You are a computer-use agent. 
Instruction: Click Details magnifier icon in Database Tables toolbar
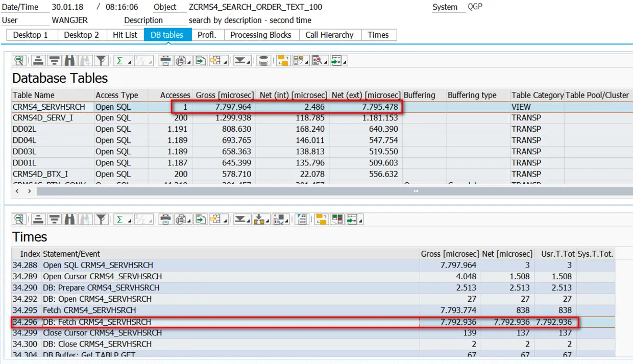point(19,61)
